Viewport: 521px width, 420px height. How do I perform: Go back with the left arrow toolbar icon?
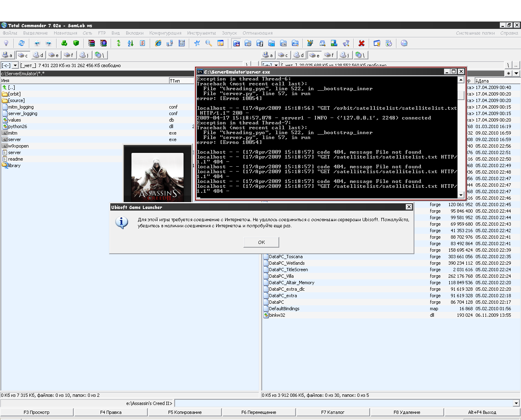(37, 43)
